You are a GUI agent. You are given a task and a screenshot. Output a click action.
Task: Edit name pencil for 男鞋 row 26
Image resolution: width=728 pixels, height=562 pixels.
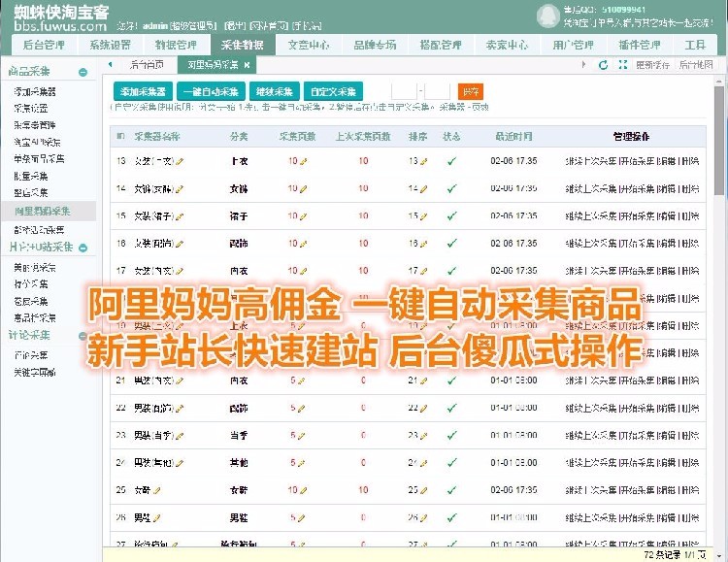click(x=156, y=518)
